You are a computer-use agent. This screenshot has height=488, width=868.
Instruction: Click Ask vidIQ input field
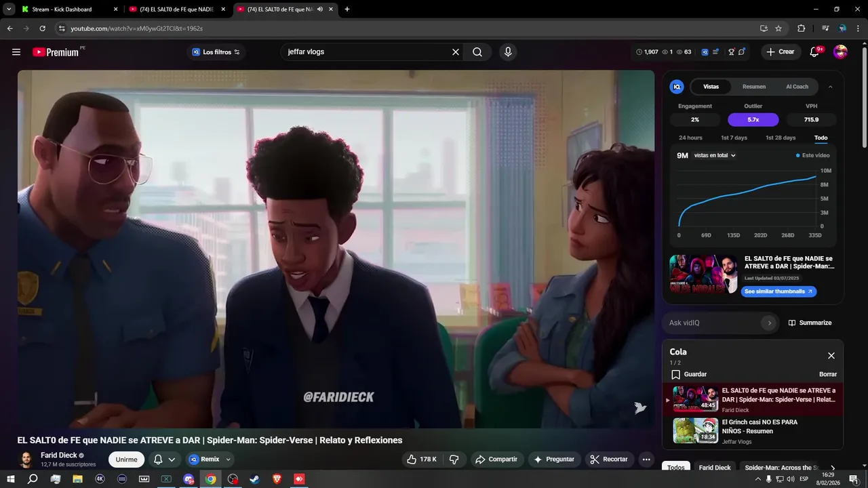713,323
